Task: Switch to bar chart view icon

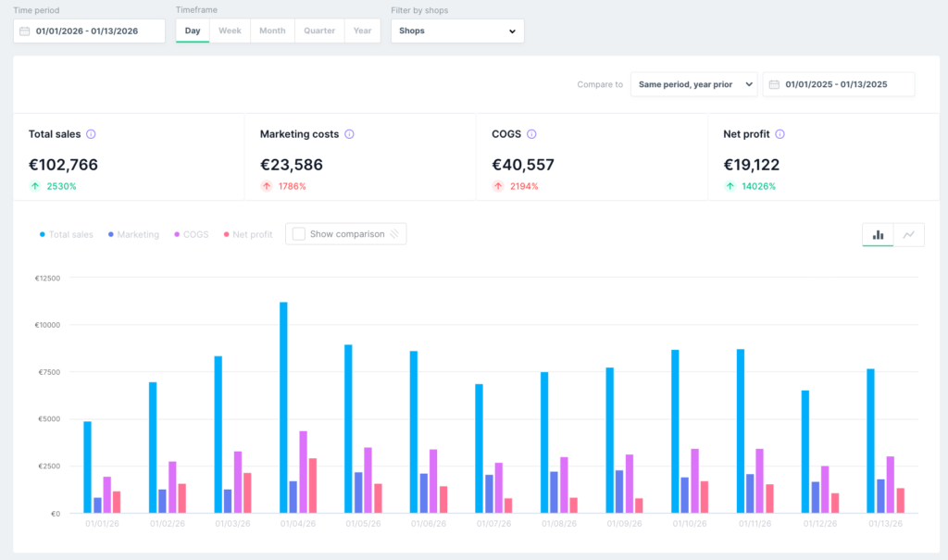Action: pos(878,234)
